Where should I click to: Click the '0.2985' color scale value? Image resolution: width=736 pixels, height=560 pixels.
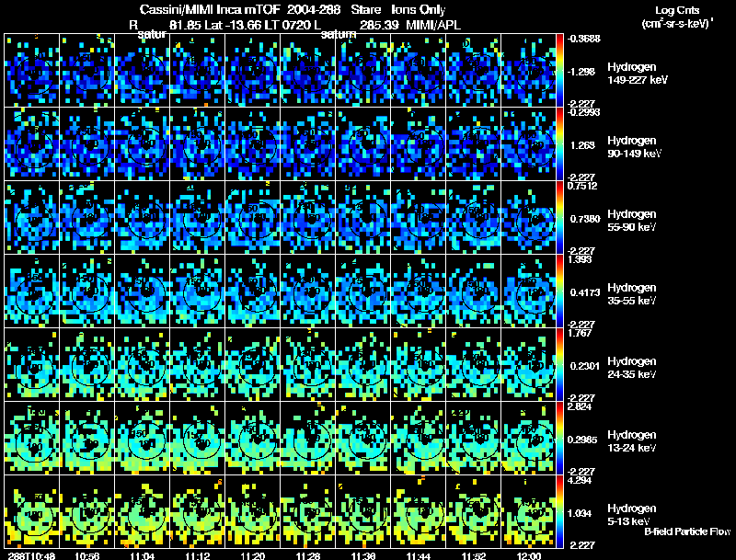pyautogui.click(x=583, y=440)
